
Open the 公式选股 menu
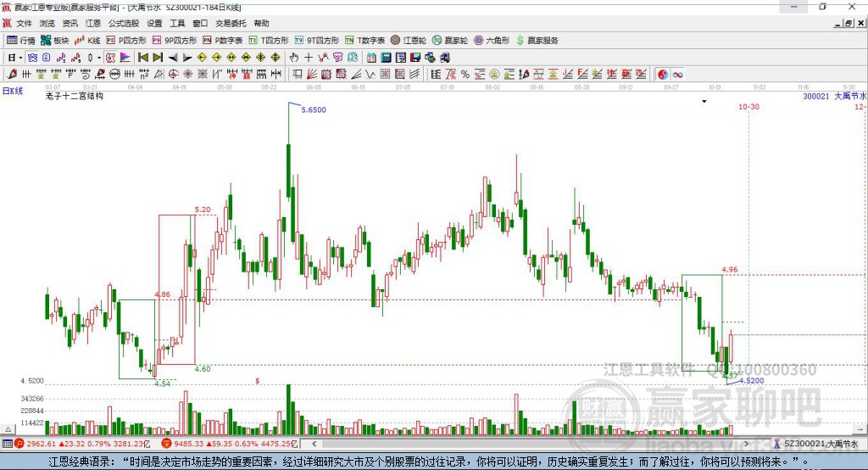pyautogui.click(x=124, y=23)
